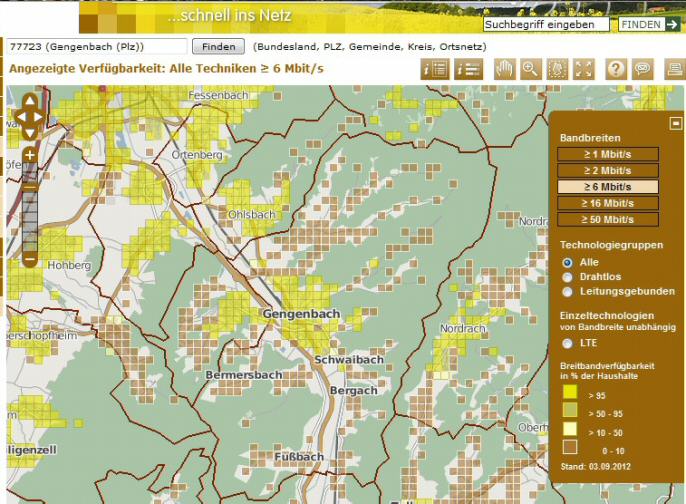Screen dimensions: 686x504
Task: Click the Finden button beside location field
Action: coord(218,47)
